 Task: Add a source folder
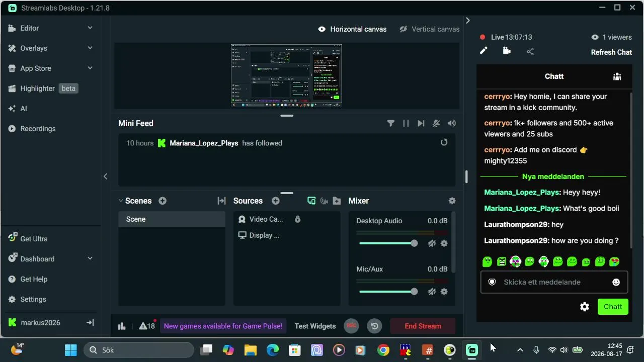tap(337, 201)
